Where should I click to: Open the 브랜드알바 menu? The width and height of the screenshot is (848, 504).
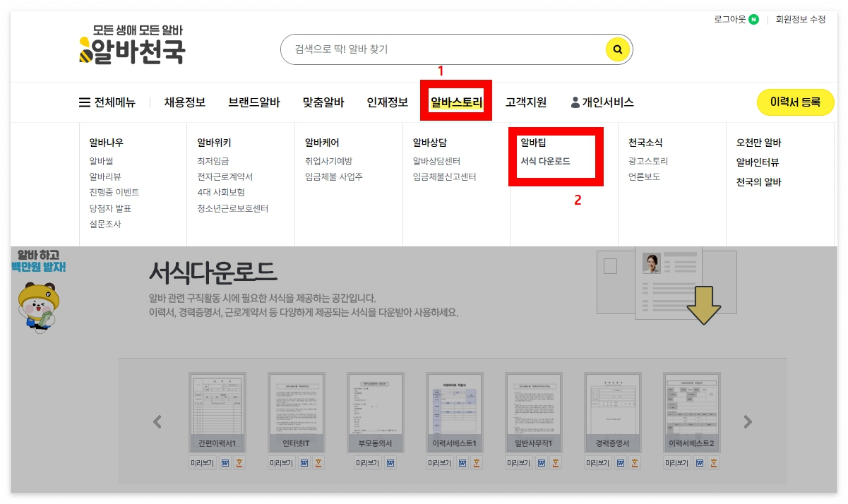254,102
